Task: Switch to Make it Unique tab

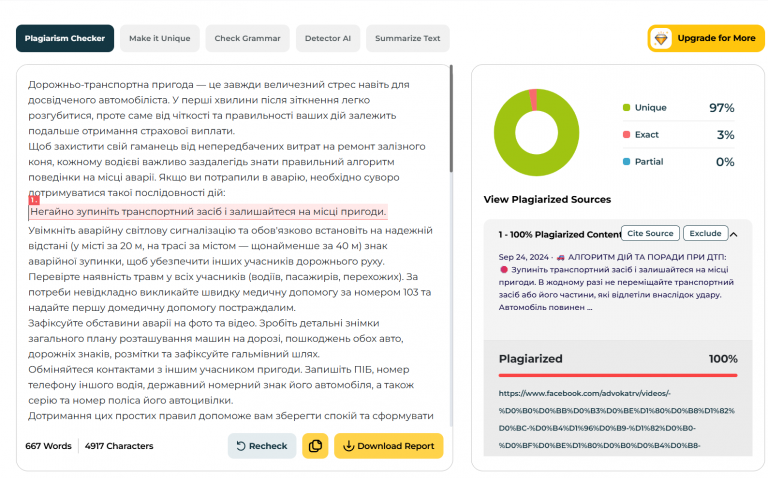Action: (x=160, y=38)
